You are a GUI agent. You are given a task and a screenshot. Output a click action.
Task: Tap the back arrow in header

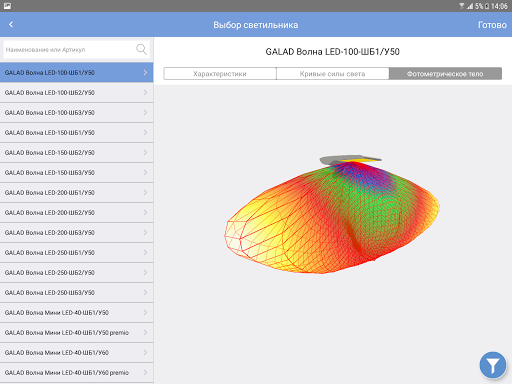click(x=11, y=24)
